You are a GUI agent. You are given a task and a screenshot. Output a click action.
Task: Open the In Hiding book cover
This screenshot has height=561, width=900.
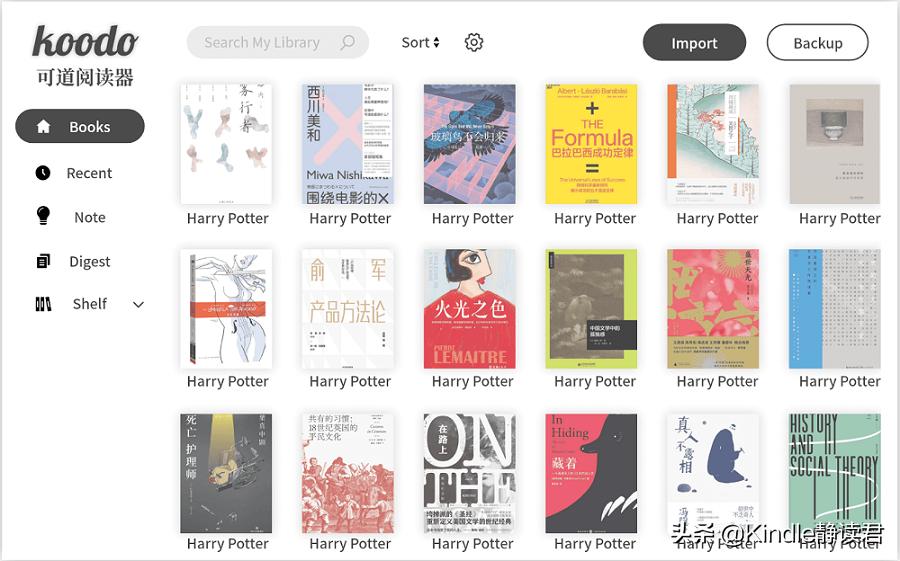(x=591, y=473)
